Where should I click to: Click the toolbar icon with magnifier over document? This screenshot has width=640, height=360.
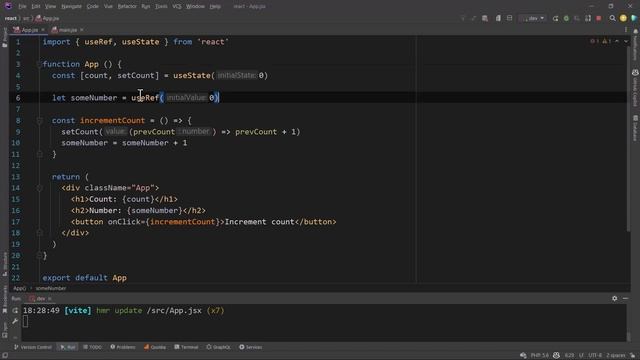[x=485, y=18]
